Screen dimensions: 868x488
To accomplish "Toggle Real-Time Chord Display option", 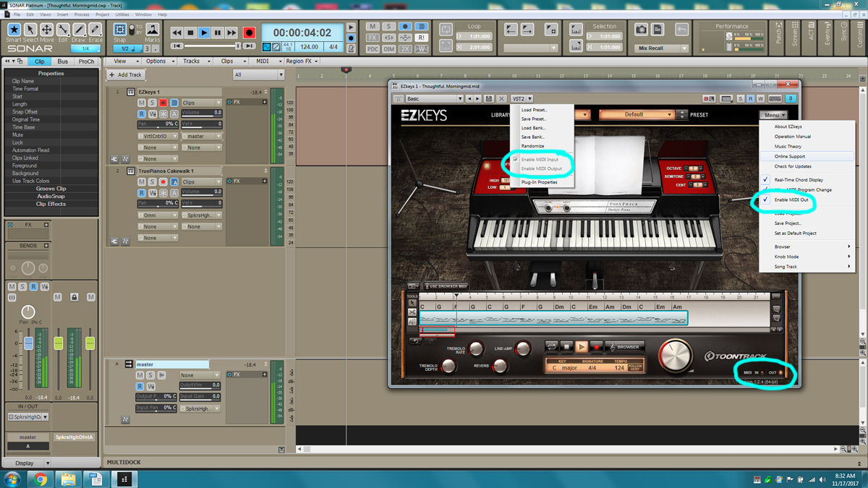I will click(798, 180).
